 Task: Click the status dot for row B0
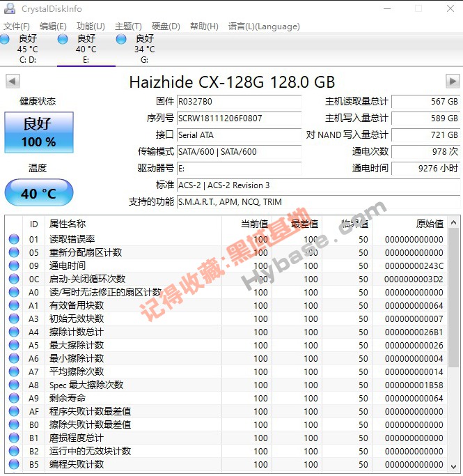click(14, 424)
